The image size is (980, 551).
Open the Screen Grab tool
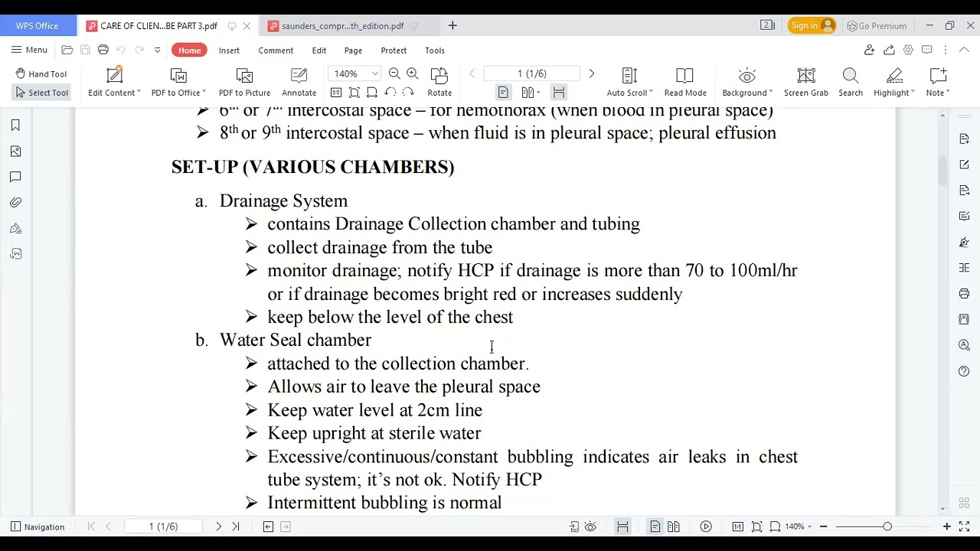click(806, 82)
